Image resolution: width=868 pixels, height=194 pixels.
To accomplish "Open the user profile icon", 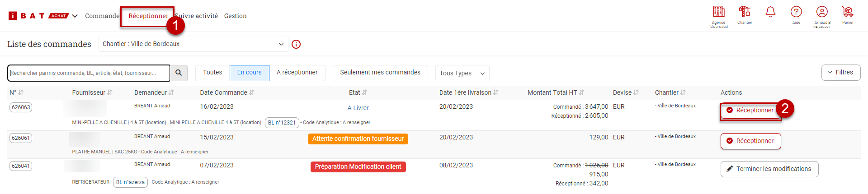I will (x=822, y=12).
